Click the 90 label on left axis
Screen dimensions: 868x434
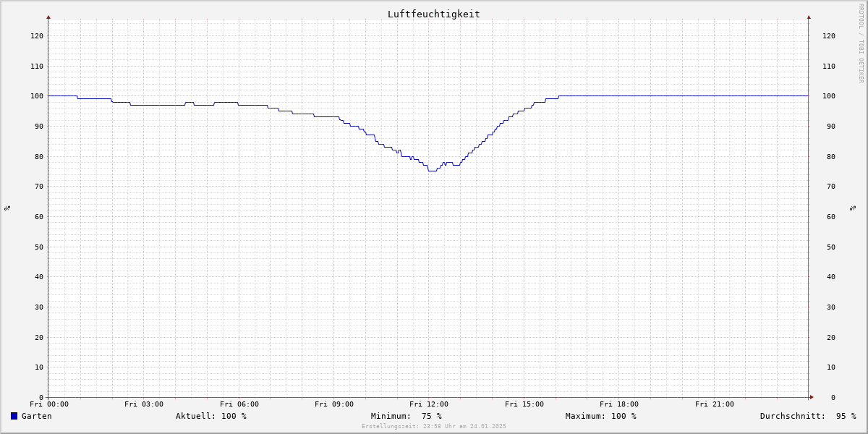pos(39,126)
